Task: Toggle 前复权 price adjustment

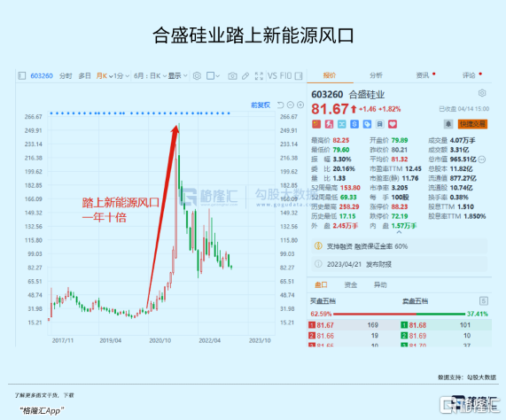Action: 261,105
